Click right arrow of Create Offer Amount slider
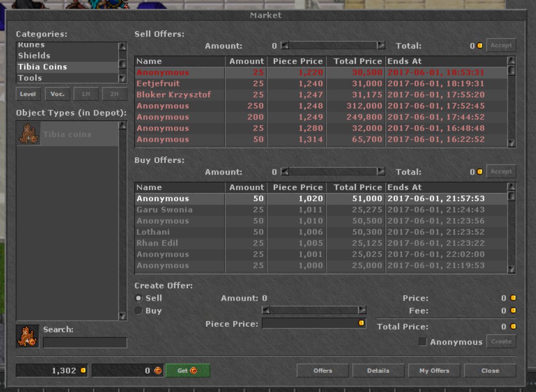 coord(362,310)
